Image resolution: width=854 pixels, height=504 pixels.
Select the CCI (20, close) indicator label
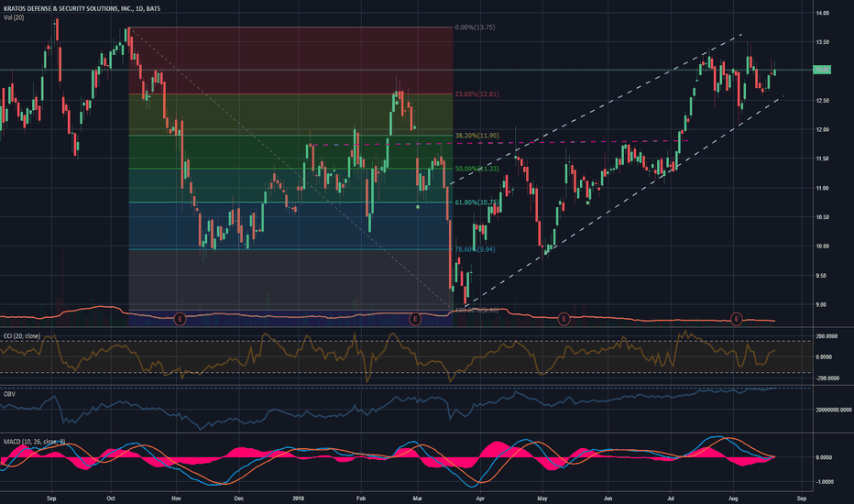22,336
